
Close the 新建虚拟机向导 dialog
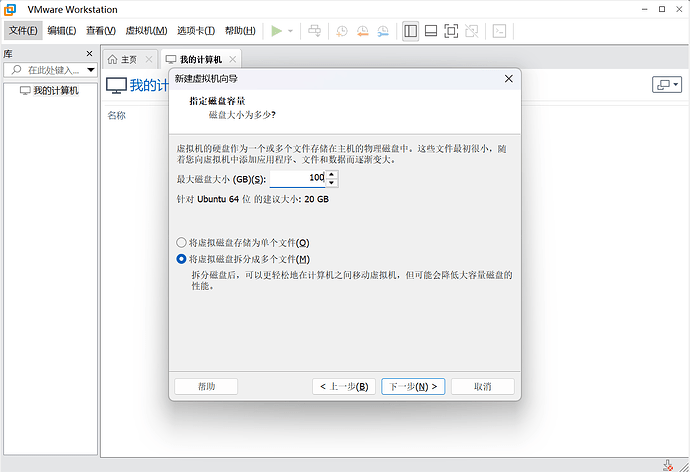(x=509, y=79)
